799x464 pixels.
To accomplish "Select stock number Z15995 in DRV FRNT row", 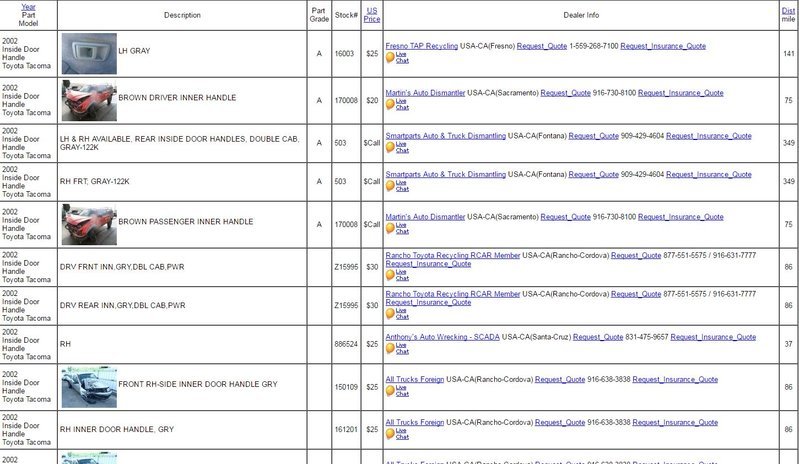I will (346, 267).
